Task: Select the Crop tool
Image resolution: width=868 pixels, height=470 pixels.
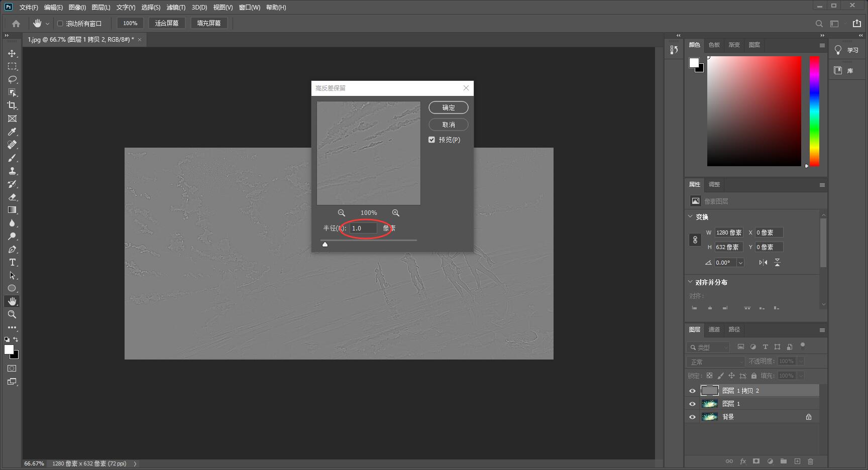Action: click(12, 105)
